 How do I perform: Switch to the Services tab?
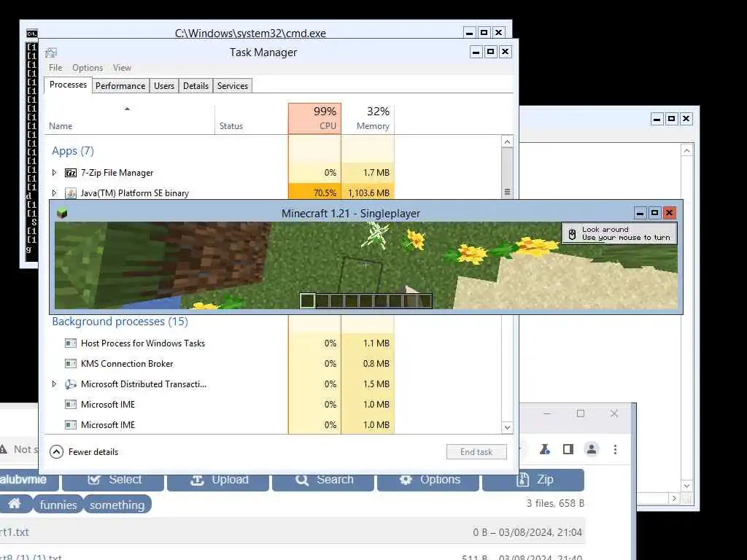tap(233, 86)
